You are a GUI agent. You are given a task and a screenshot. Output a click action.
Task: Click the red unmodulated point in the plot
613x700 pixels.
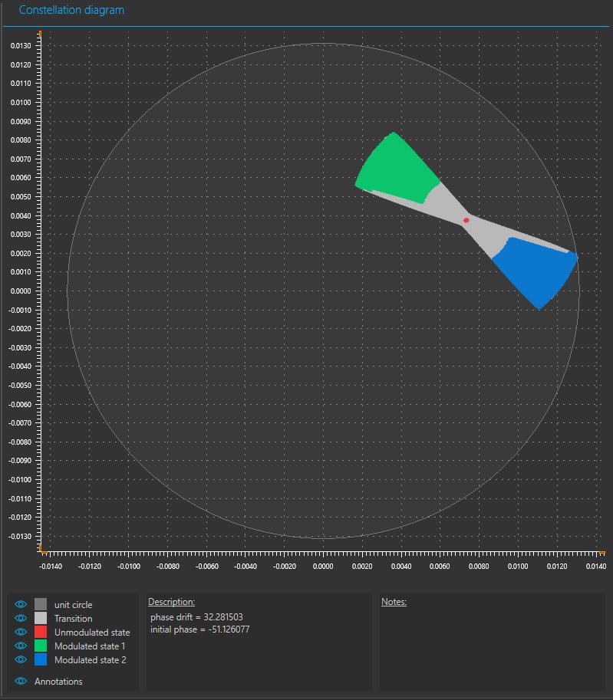[466, 220]
